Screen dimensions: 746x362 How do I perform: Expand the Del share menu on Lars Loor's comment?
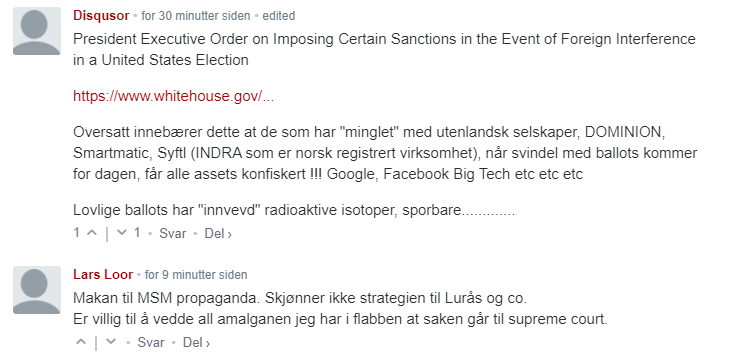(196, 342)
